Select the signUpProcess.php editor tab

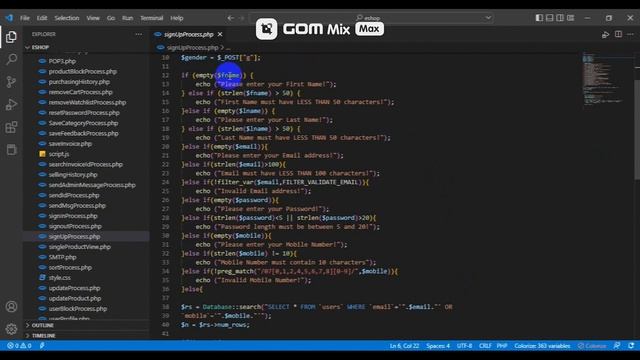pos(189,35)
